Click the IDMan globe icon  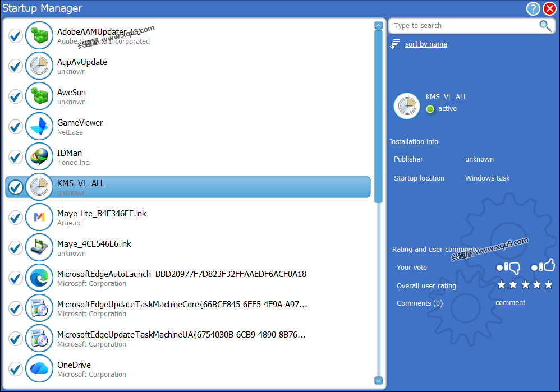(x=38, y=156)
